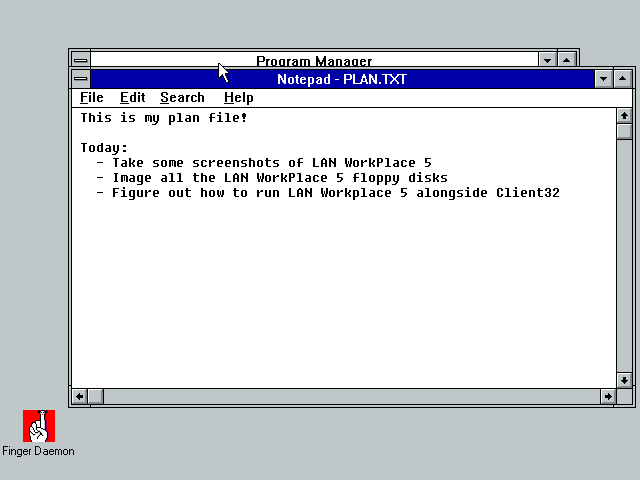Viewport: 640px width, 480px height.
Task: Click the word "Client32" in the last line
Action: pos(528,193)
